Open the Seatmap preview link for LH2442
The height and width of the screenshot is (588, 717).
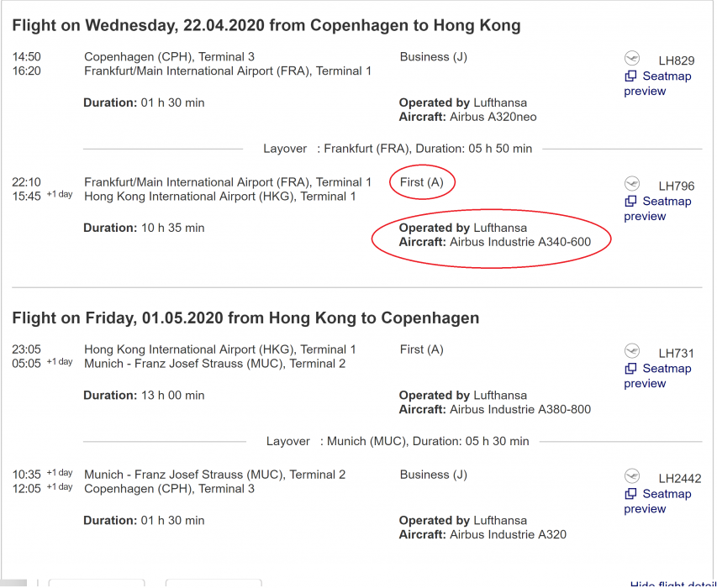pyautogui.click(x=666, y=494)
